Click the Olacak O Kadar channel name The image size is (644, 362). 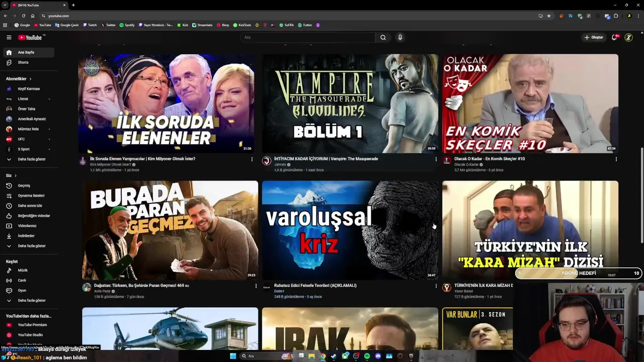[x=466, y=164]
